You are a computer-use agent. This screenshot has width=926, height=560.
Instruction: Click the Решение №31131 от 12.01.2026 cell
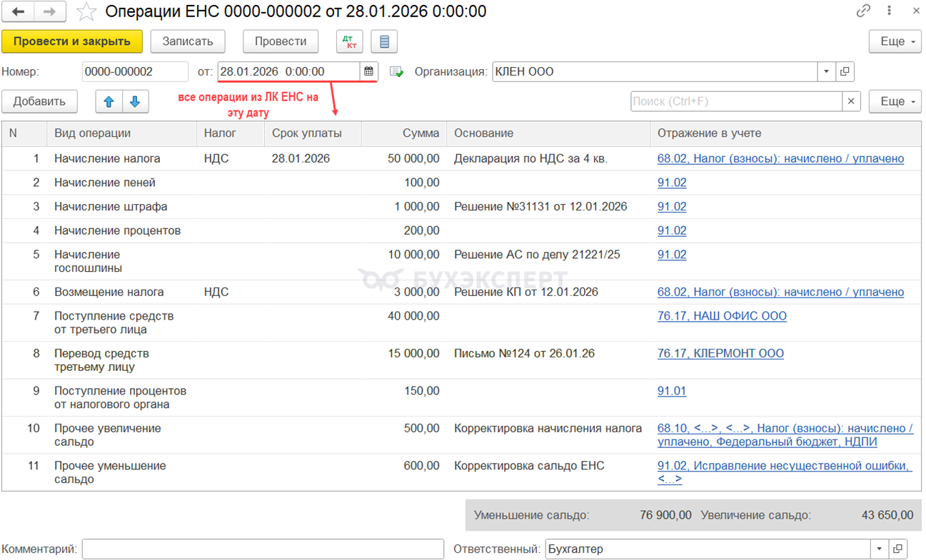pyautogui.click(x=548, y=207)
